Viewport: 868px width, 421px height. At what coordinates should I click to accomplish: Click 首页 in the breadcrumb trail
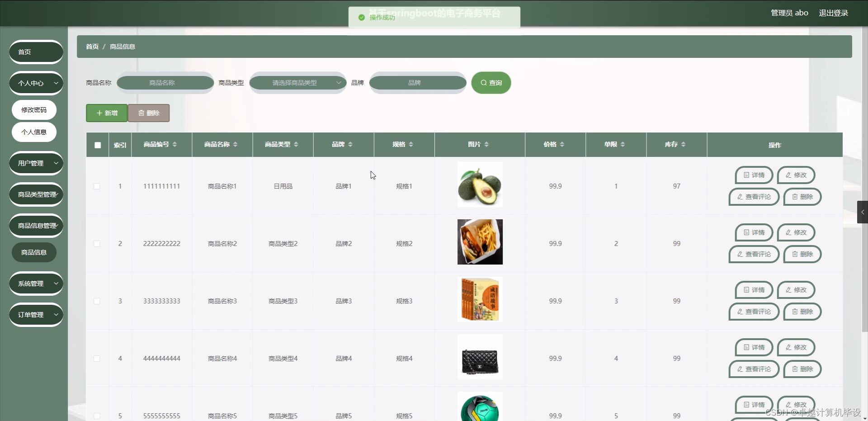click(92, 47)
